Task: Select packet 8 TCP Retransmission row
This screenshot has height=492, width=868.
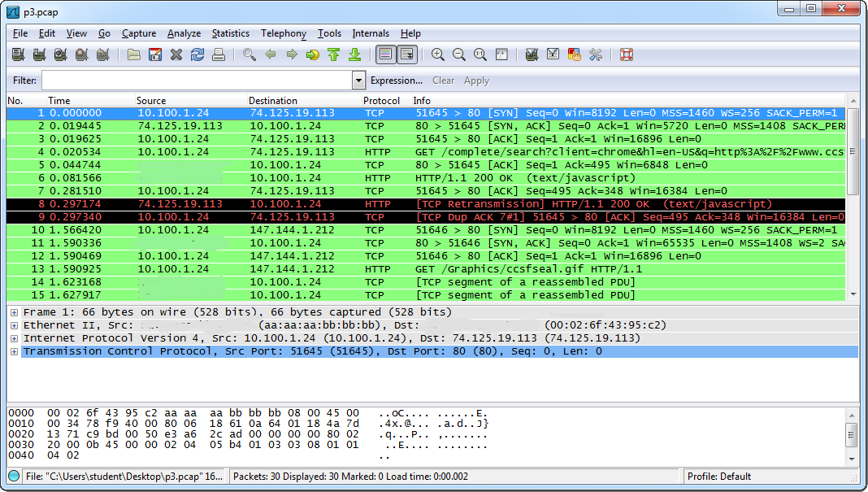Action: 426,204
